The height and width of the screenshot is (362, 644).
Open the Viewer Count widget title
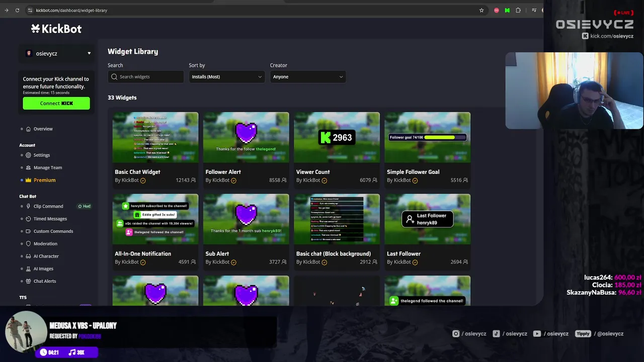tap(313, 172)
